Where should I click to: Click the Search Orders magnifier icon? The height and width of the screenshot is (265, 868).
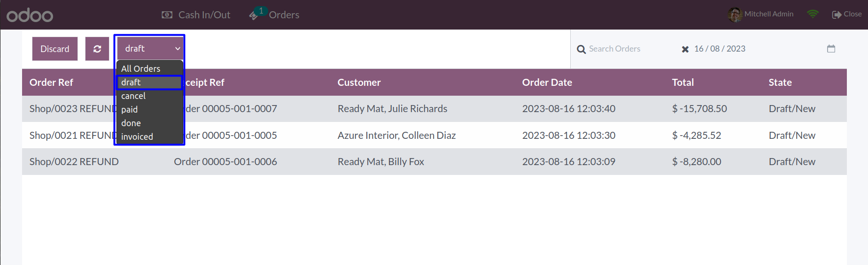[581, 49]
